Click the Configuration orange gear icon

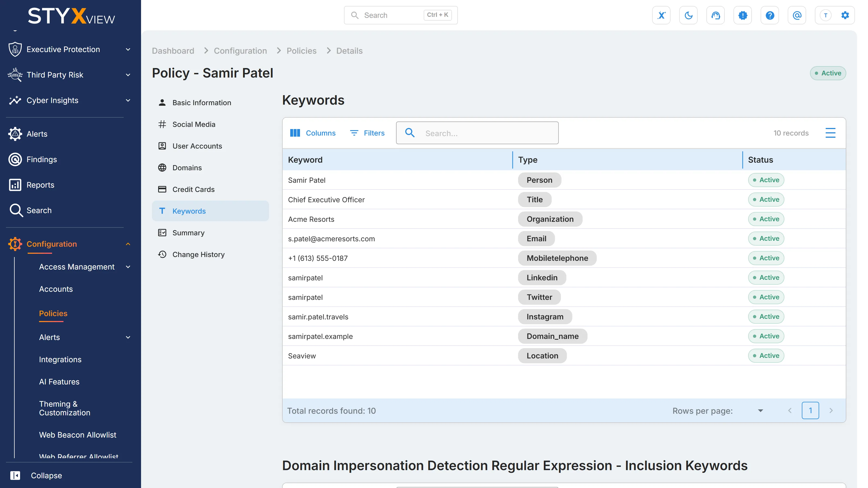point(15,244)
